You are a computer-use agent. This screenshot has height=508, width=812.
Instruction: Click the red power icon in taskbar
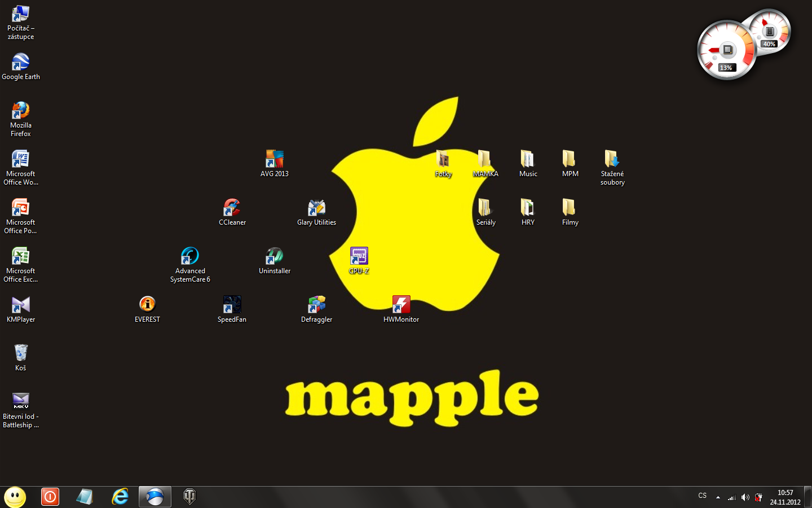click(x=50, y=497)
